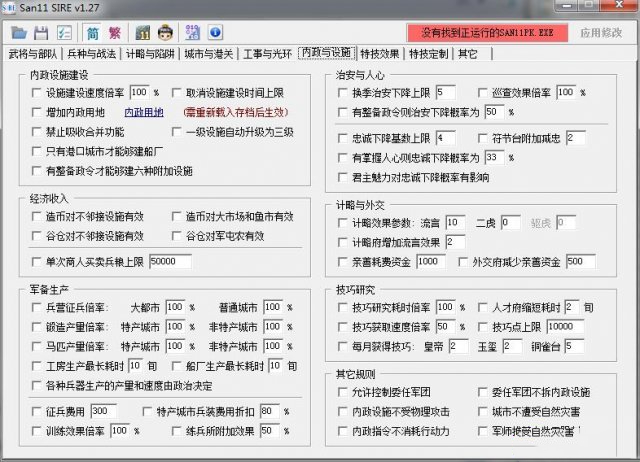
Task: Enable 设施建设速度倍率 checkbox
Action: (x=37, y=93)
